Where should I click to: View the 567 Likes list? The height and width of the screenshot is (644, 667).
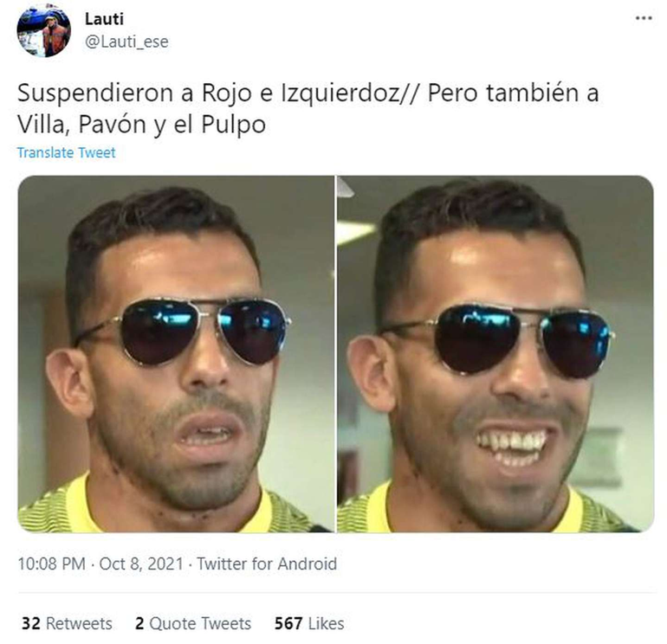(x=309, y=623)
